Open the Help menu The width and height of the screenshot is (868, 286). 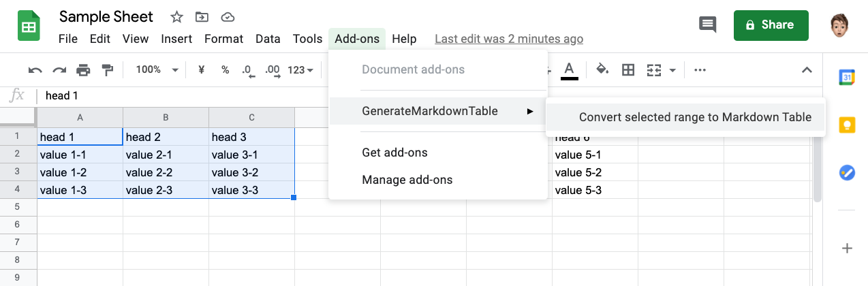coord(404,39)
